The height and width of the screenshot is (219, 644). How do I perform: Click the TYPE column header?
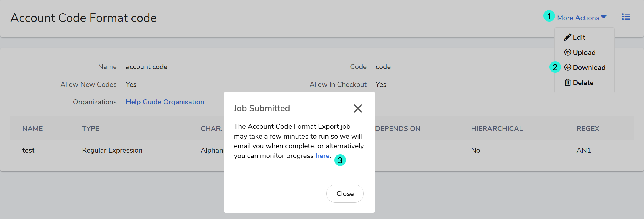click(x=91, y=129)
